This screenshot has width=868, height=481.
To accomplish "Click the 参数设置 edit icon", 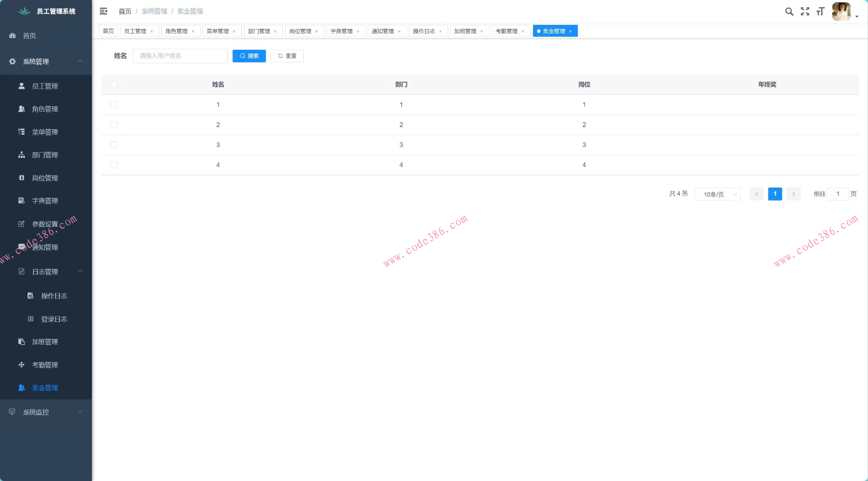I will (21, 224).
